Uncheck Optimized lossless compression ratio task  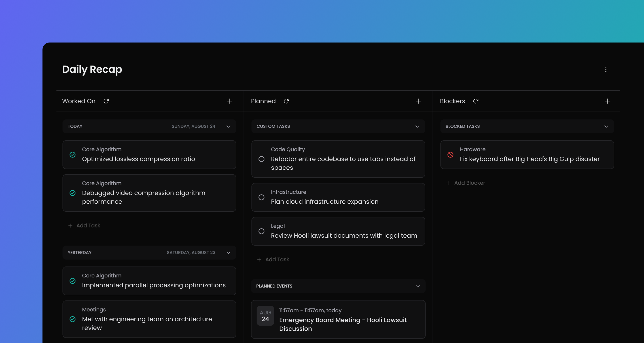pos(72,155)
